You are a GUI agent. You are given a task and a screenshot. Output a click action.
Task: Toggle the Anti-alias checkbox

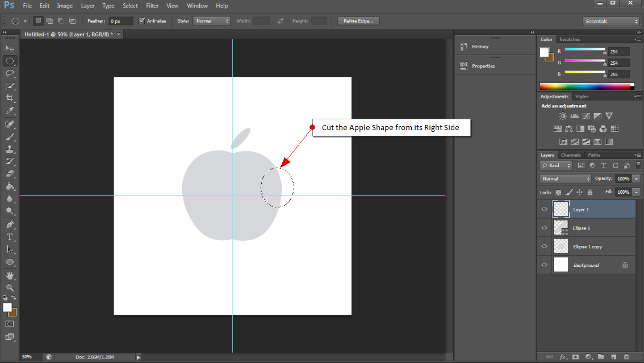(142, 20)
